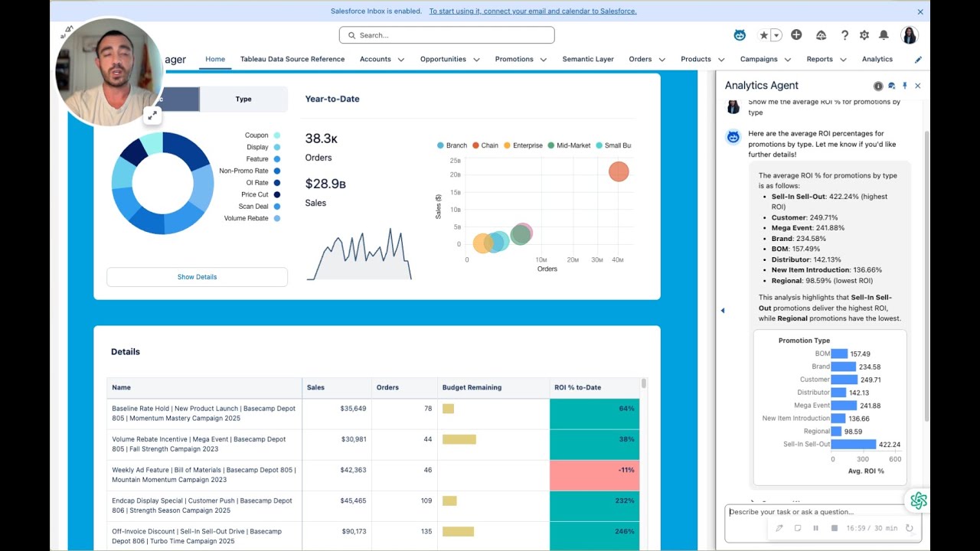
Task: Click the pencil to edit navigation items
Action: point(918,59)
